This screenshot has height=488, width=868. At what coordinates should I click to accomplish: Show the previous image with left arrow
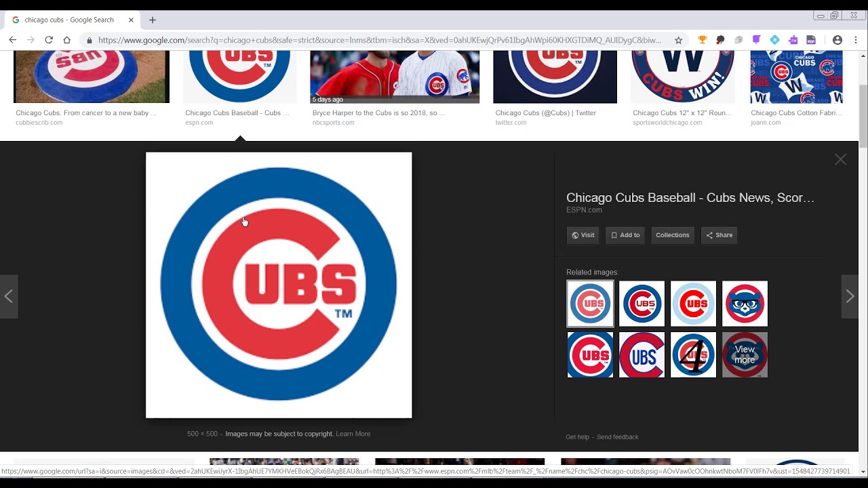(x=9, y=296)
